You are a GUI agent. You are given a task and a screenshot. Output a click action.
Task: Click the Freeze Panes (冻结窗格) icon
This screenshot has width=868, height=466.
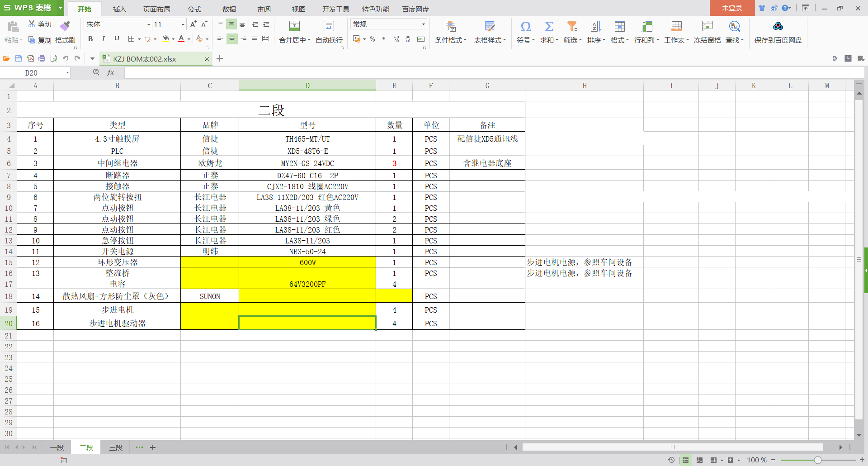[x=707, y=26]
